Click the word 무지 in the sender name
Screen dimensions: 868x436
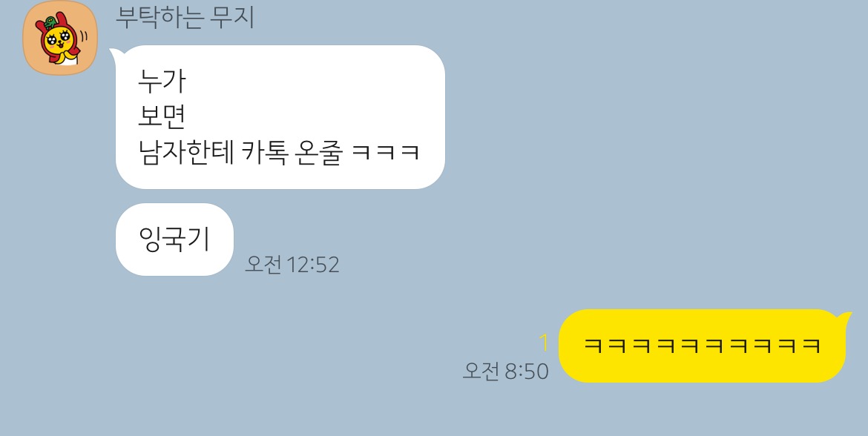[232, 17]
